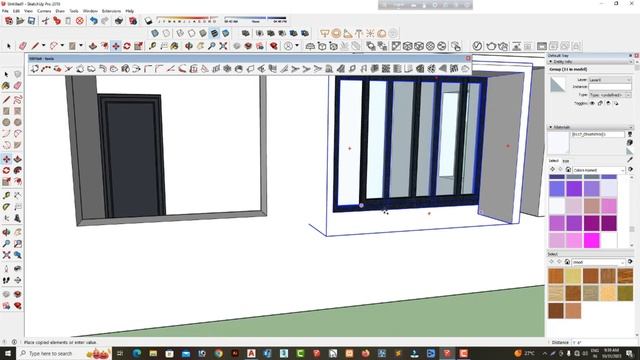This screenshot has height=360, width=640.
Task: Select the Zoom Extents tool in left toolbar
Action: [6, 255]
